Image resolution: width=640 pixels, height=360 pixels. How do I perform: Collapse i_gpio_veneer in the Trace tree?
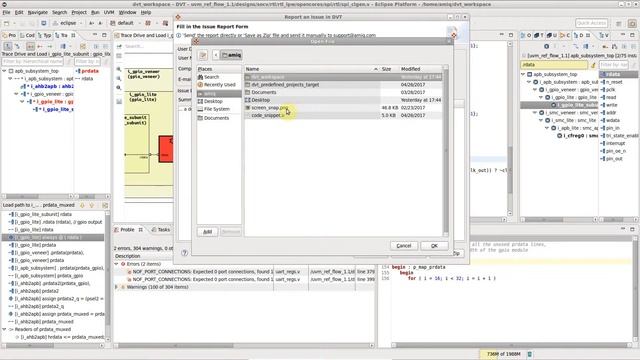[16, 94]
